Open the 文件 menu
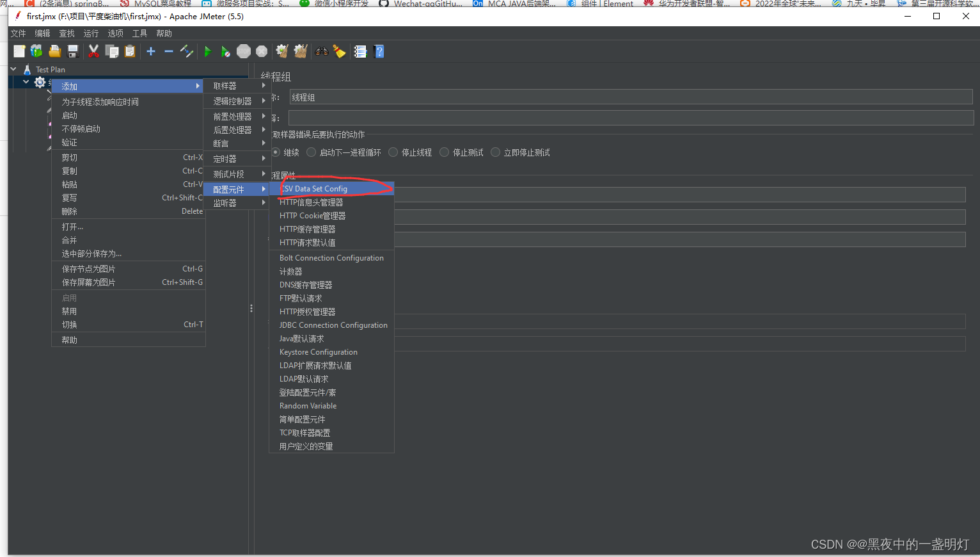This screenshot has width=980, height=557. pyautogui.click(x=19, y=33)
